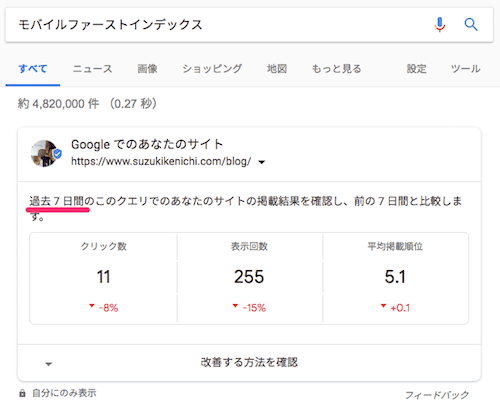Click the lock icon beside 自分にのみ表示
Image resolution: width=500 pixels, height=411 pixels.
(x=22, y=393)
